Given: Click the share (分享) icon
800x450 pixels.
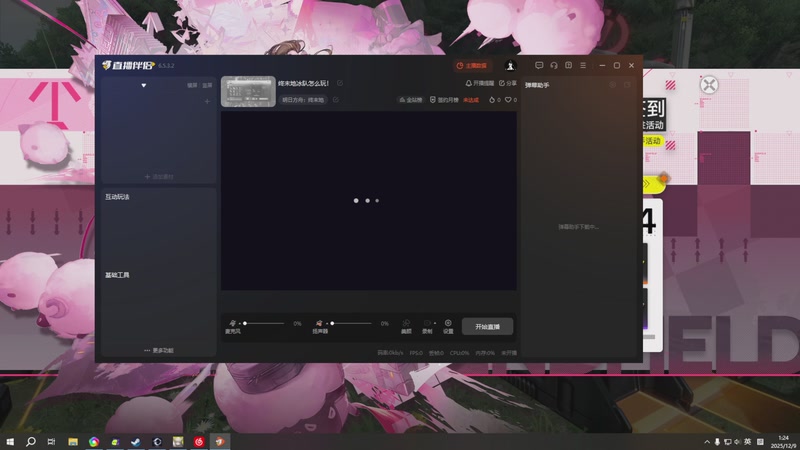Looking at the screenshot, I should pos(508,83).
